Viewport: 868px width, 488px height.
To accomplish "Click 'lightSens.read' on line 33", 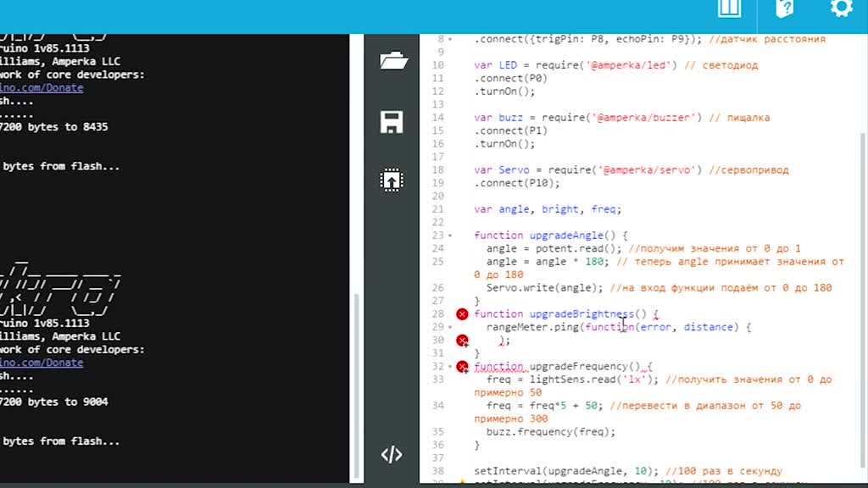I will pyautogui.click(x=572, y=380).
